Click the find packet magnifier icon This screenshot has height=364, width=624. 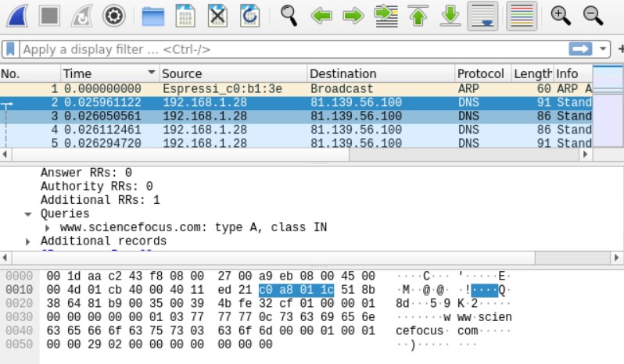pyautogui.click(x=289, y=15)
